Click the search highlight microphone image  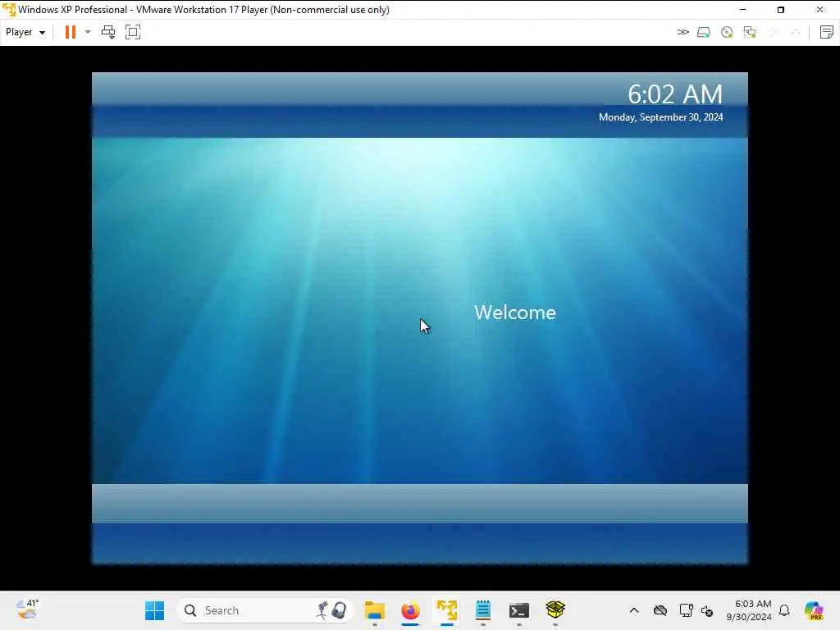pyautogui.click(x=332, y=610)
